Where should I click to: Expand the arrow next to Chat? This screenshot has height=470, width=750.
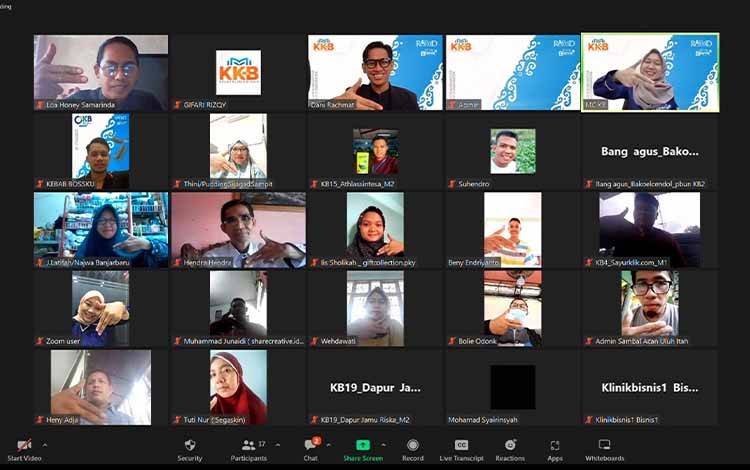click(x=329, y=445)
